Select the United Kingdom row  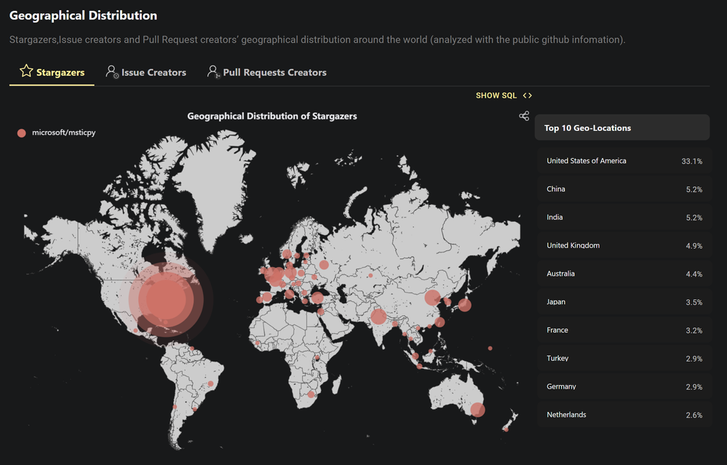[x=624, y=246]
